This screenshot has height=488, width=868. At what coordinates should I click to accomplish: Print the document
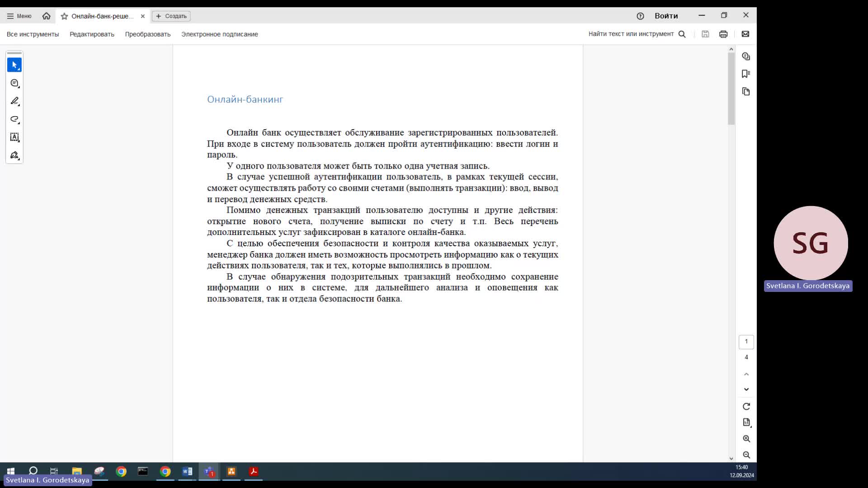coord(723,34)
